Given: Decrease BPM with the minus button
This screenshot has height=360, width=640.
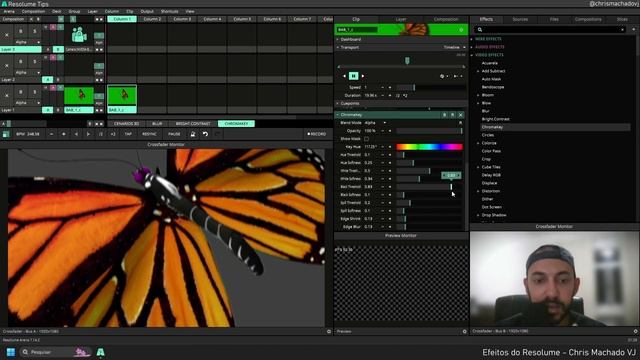Looking at the screenshot, I should click(x=51, y=134).
